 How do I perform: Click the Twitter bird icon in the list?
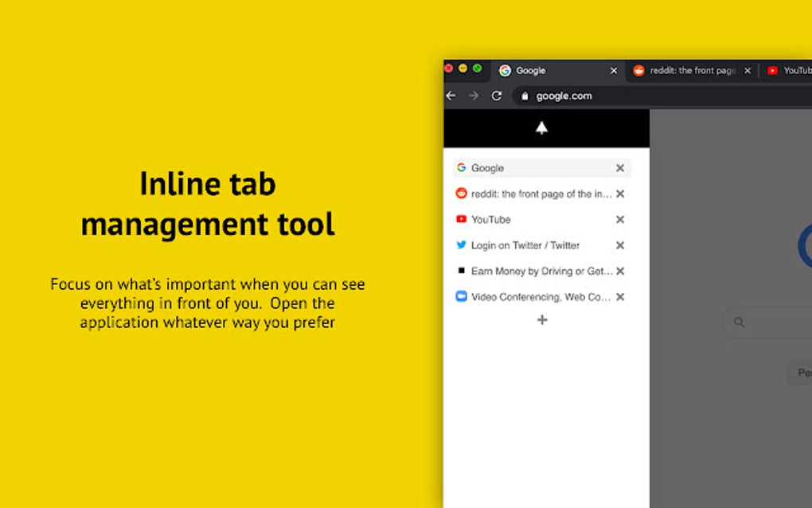pyautogui.click(x=461, y=245)
